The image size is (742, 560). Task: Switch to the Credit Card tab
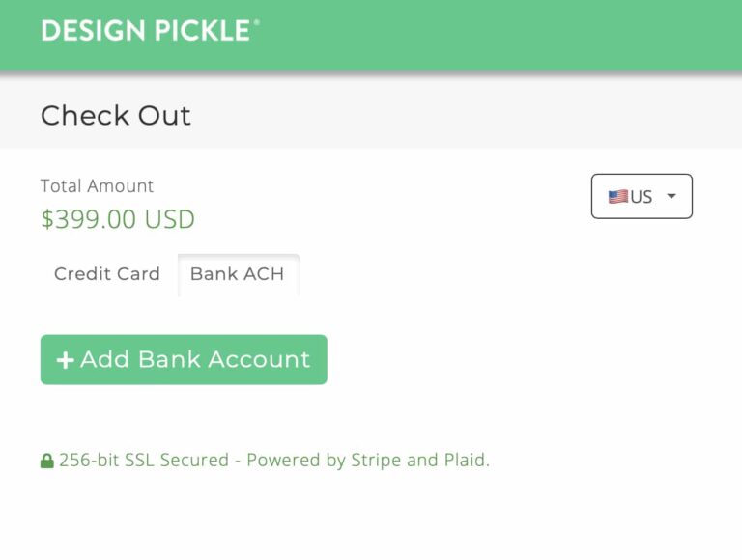[x=107, y=274]
